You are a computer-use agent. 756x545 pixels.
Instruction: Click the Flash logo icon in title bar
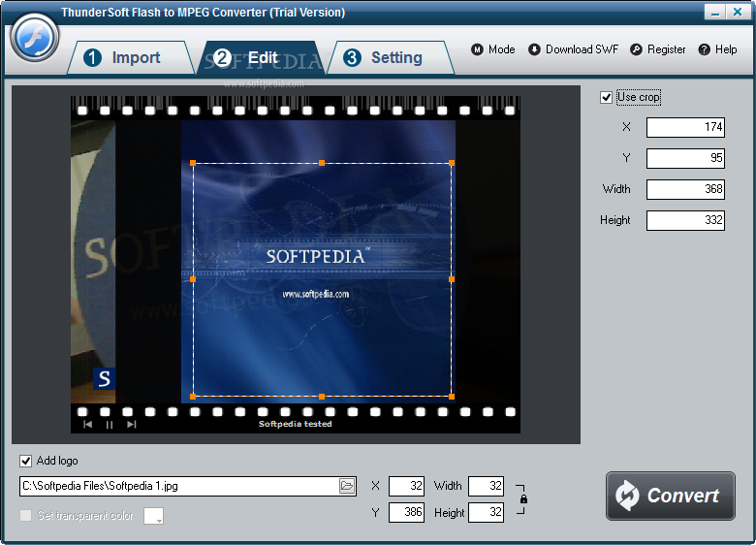pos(35,38)
